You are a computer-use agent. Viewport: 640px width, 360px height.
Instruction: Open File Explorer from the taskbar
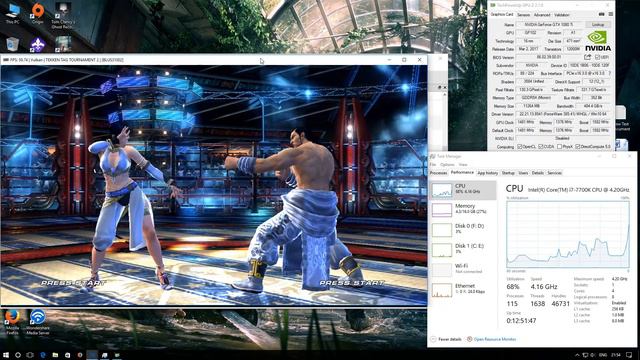[x=55, y=355]
